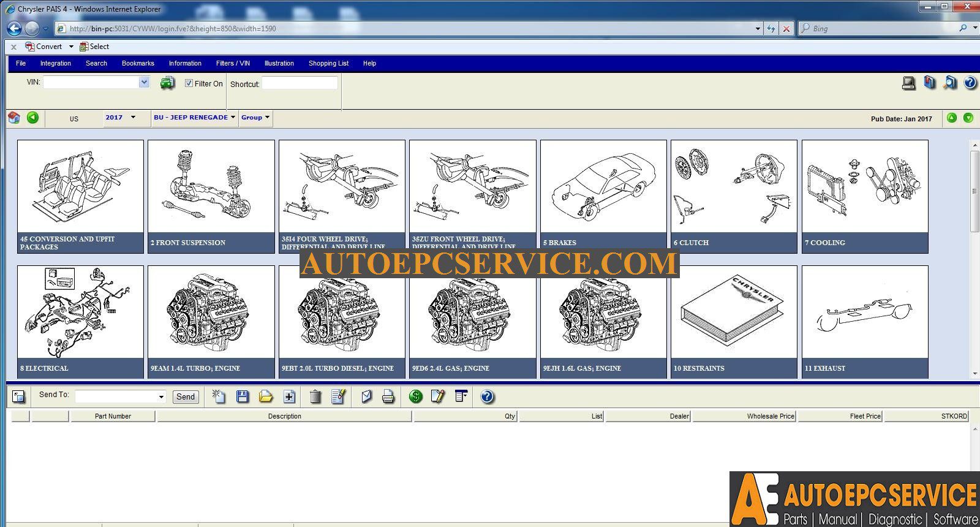The height and width of the screenshot is (527, 980).
Task: Go to the catalog home house icon
Action: coord(14,118)
